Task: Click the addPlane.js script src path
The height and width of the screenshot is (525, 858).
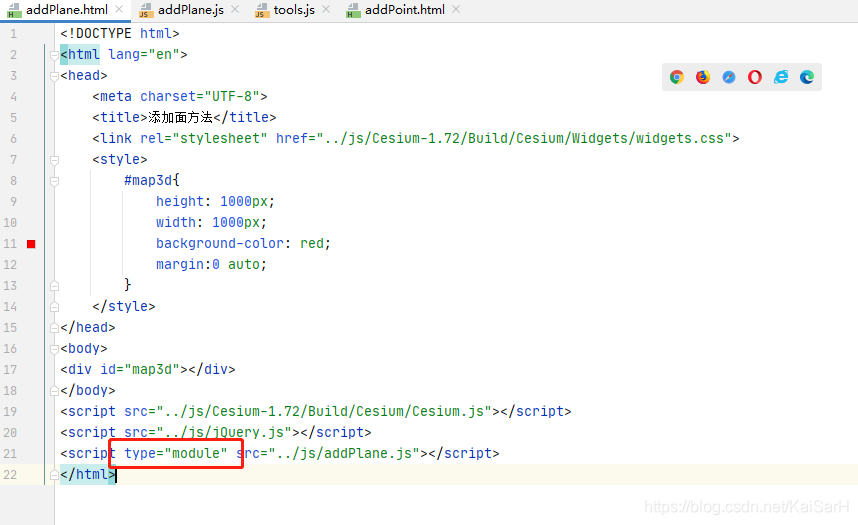Action: point(344,453)
